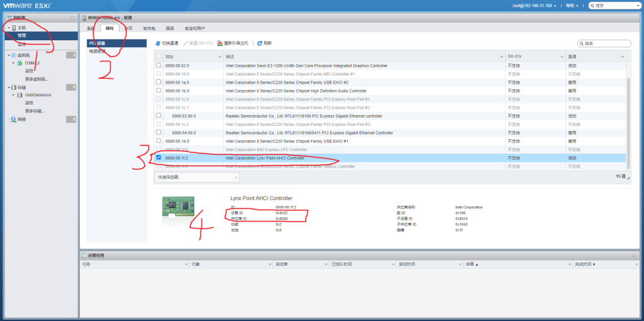
Task: Switch to the 许可 licensing tab
Action: 128,28
